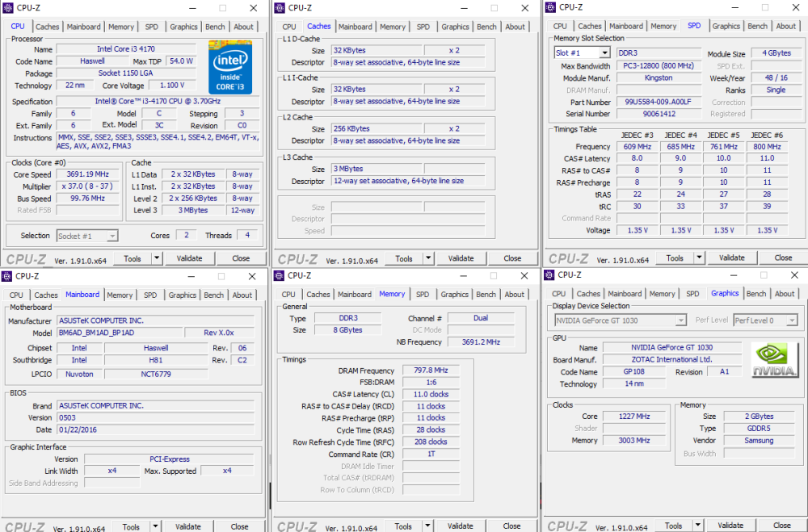Switch to Caches tab in CPU window
This screenshot has width=808, height=532.
[x=48, y=27]
